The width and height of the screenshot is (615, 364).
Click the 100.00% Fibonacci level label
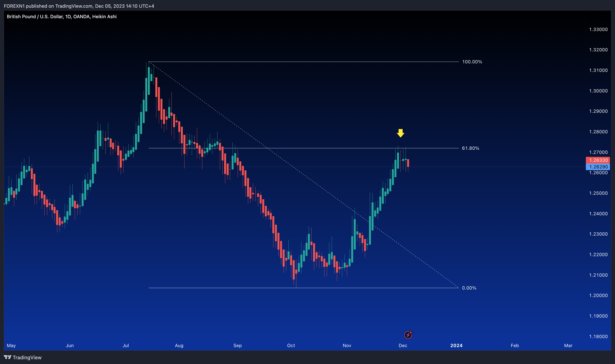(x=472, y=62)
